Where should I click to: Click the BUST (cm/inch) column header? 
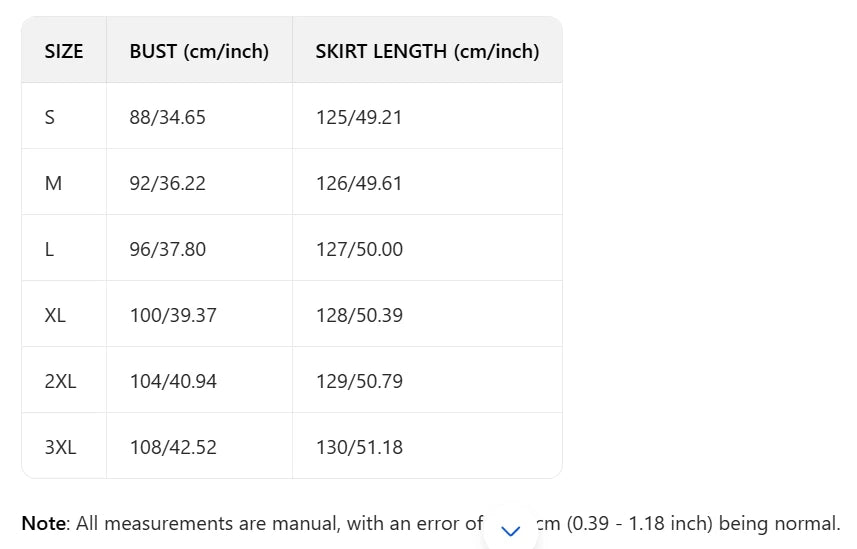199,51
